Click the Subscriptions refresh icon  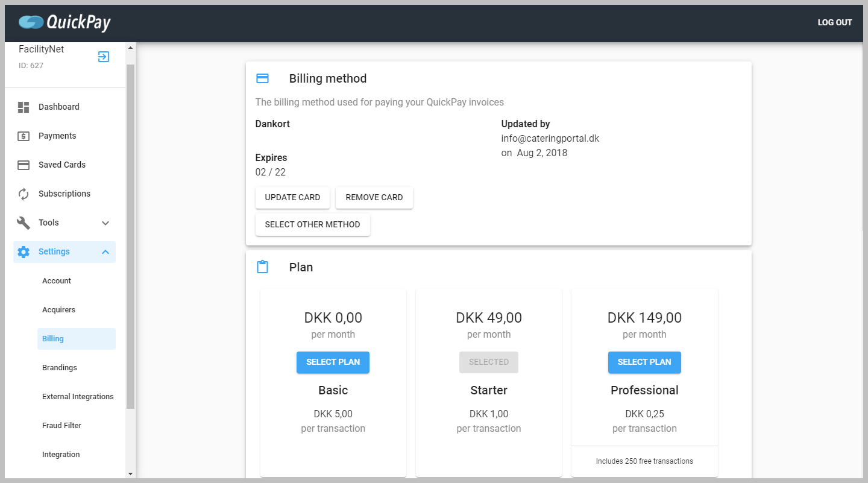23,194
